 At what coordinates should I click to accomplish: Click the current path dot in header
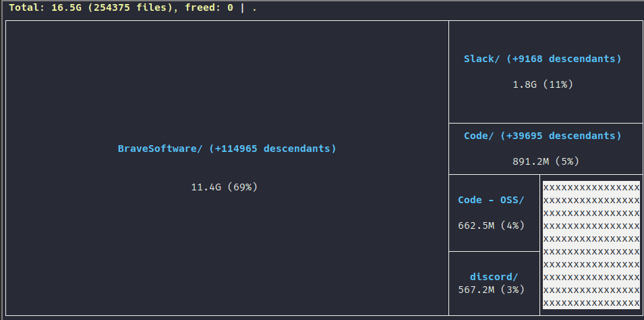click(255, 7)
